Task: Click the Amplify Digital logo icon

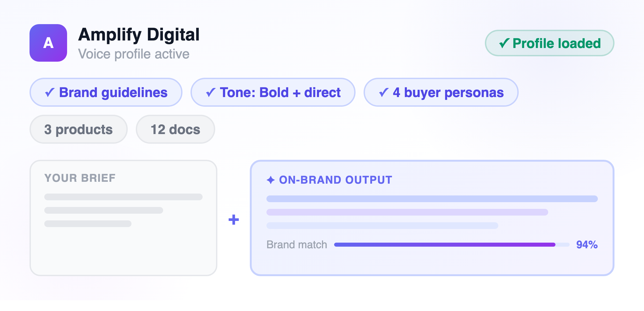Action: (48, 43)
